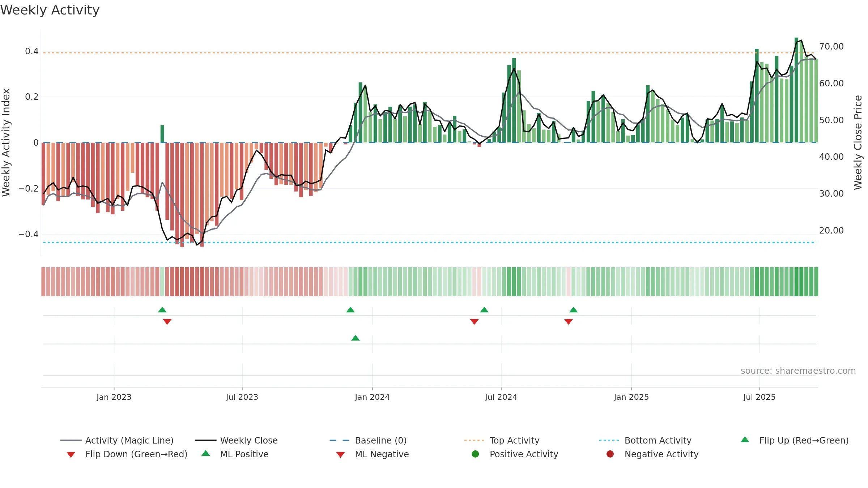Image resolution: width=868 pixels, height=488 pixels.
Task: Toggle Weekly Close legend entry
Action: pos(236,440)
